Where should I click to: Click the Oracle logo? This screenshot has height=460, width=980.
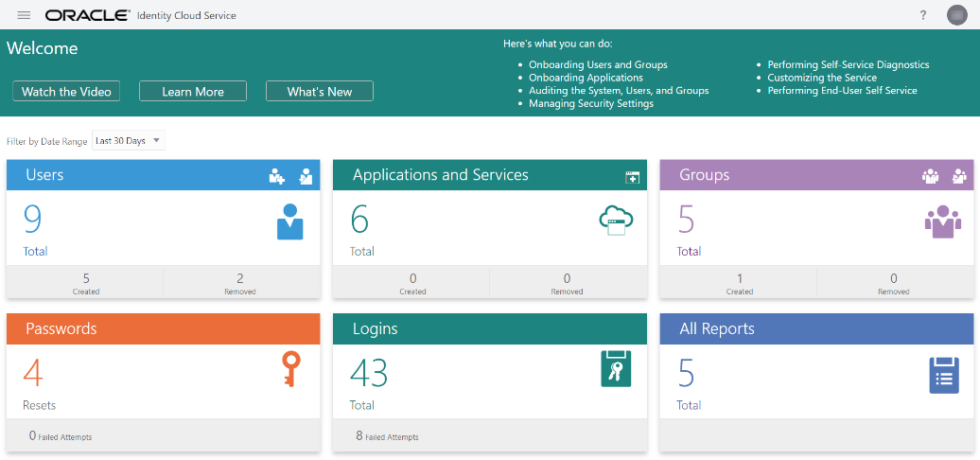[87, 15]
